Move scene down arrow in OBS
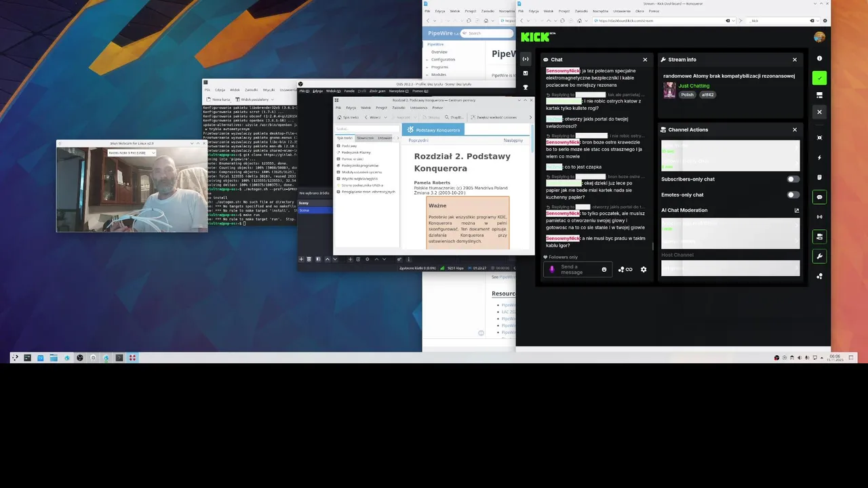 [x=334, y=259]
